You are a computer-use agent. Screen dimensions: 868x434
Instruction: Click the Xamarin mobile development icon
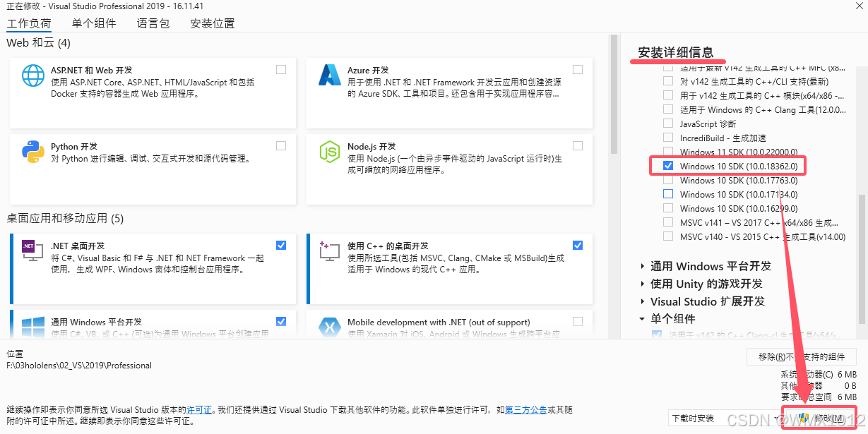[330, 326]
